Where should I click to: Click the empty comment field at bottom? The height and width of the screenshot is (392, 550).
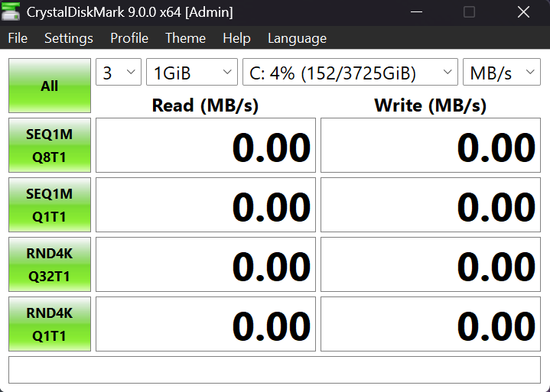pos(275,370)
